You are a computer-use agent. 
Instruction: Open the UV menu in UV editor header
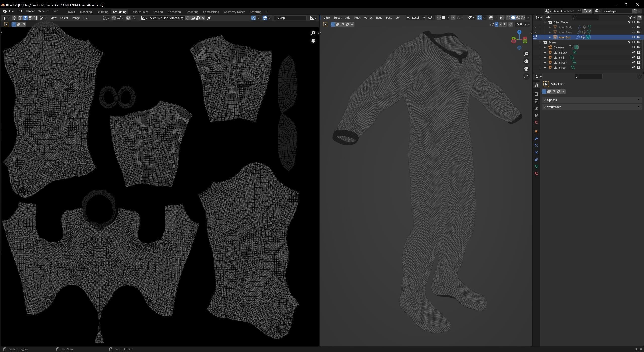85,18
